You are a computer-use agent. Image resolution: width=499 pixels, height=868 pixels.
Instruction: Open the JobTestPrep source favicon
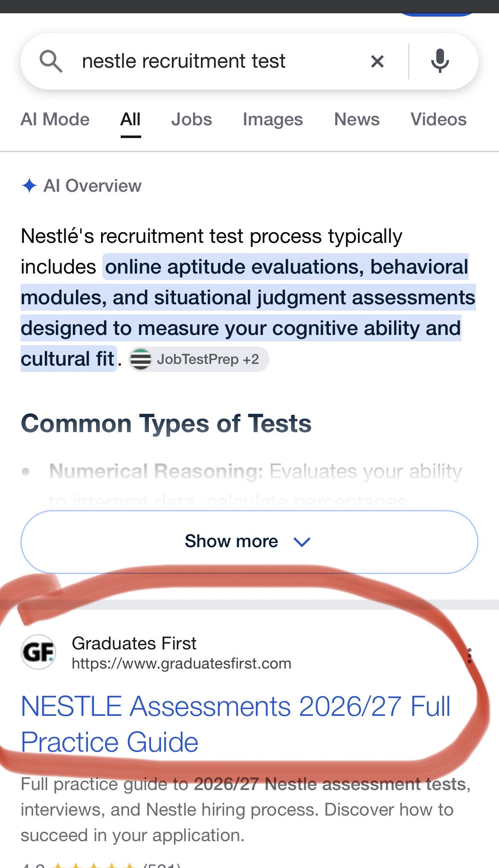(141, 359)
